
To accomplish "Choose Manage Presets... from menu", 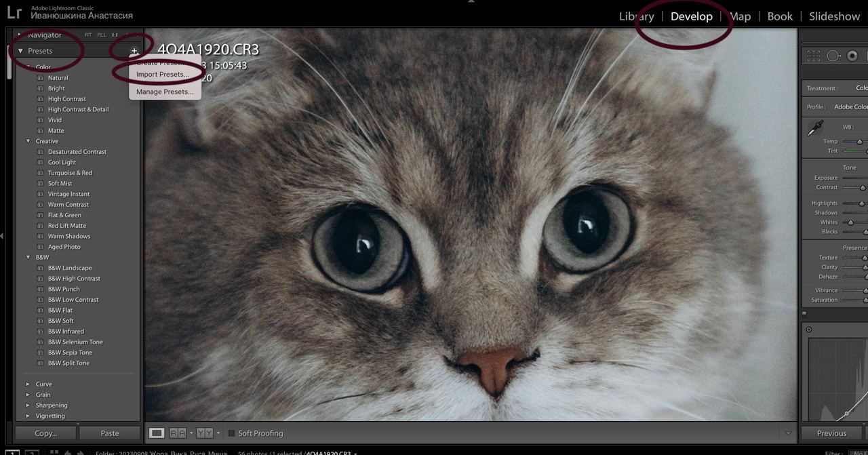I will 164,92.
